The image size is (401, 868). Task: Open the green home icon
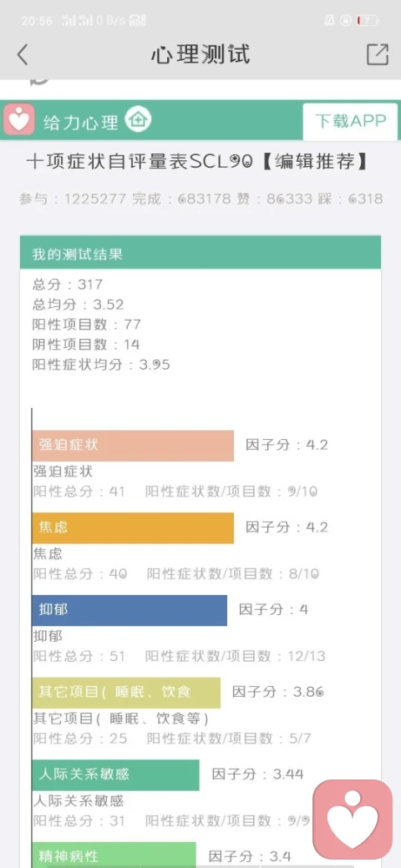[x=138, y=119]
